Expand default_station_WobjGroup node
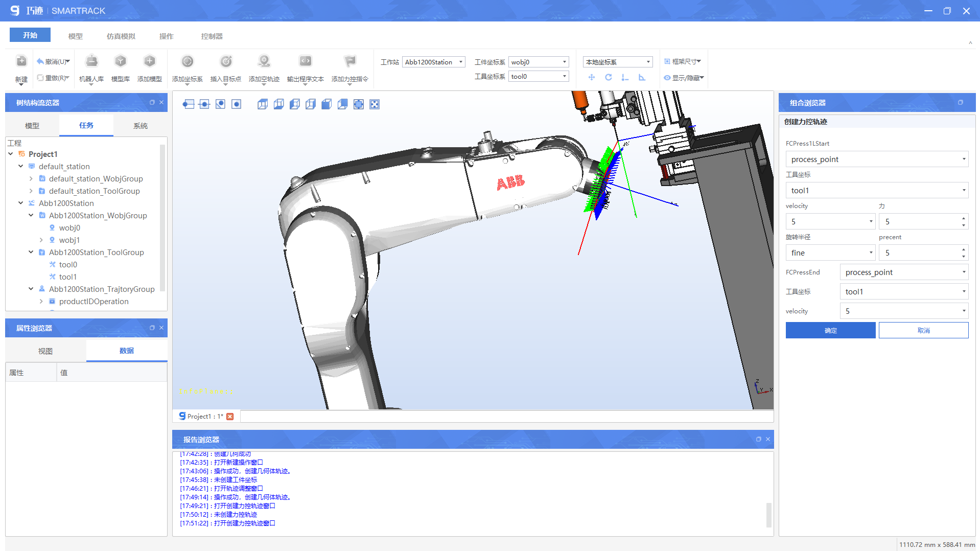 coord(31,178)
